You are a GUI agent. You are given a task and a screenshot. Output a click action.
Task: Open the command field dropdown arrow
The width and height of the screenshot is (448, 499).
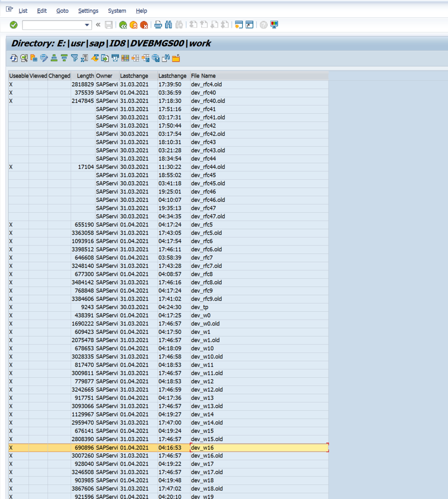[x=87, y=25]
